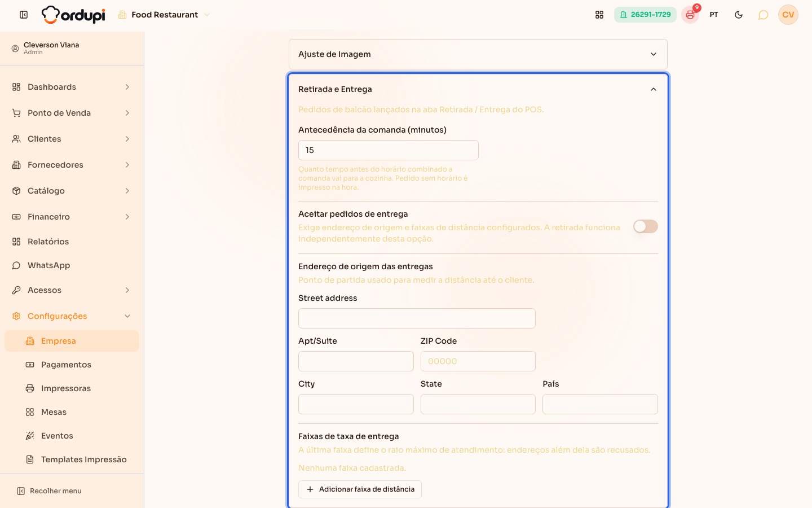Click the Mesas grid icon in sidebar
The height and width of the screenshot is (508, 812).
[x=30, y=412]
